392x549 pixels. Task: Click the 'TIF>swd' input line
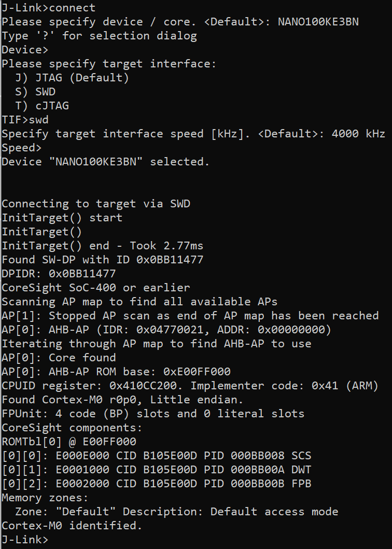click(x=25, y=120)
